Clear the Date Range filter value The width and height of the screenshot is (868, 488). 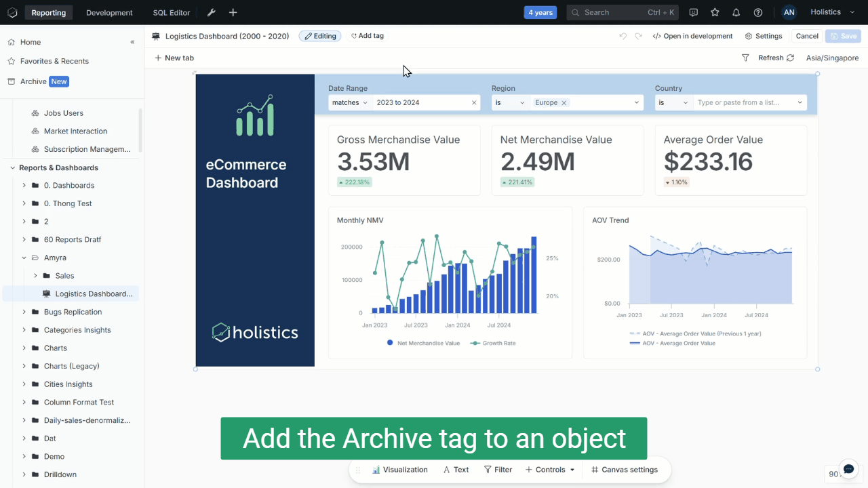[x=474, y=103]
